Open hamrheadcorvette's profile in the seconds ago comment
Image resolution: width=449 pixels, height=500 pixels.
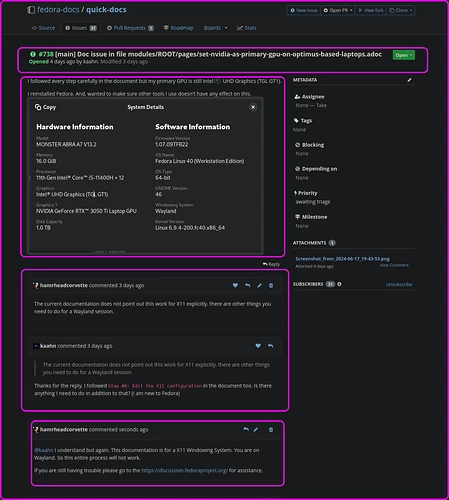click(64, 429)
